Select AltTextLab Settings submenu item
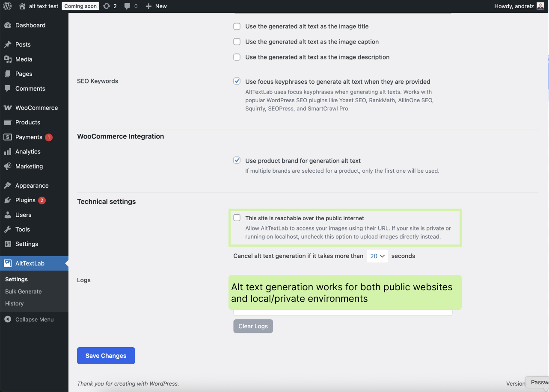 coord(16,279)
